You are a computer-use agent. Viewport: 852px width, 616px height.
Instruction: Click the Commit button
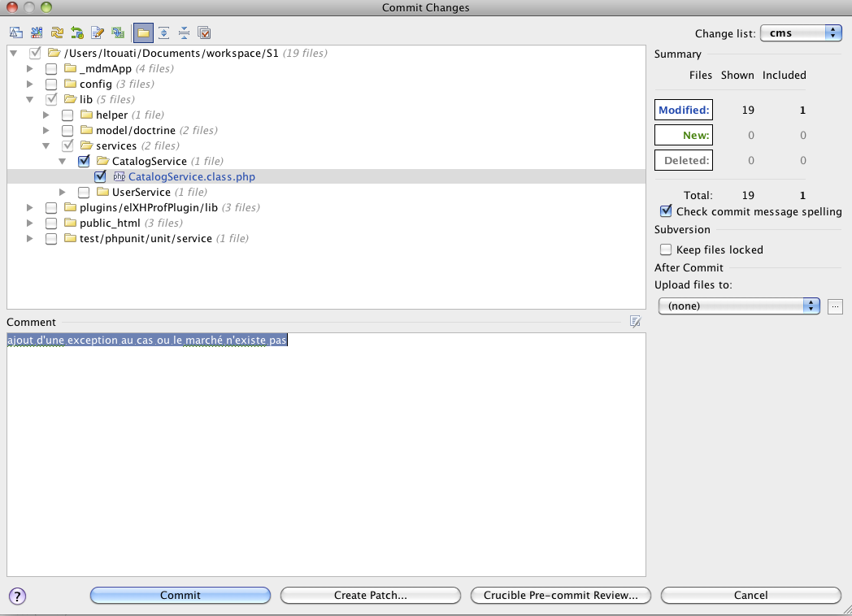click(x=180, y=596)
